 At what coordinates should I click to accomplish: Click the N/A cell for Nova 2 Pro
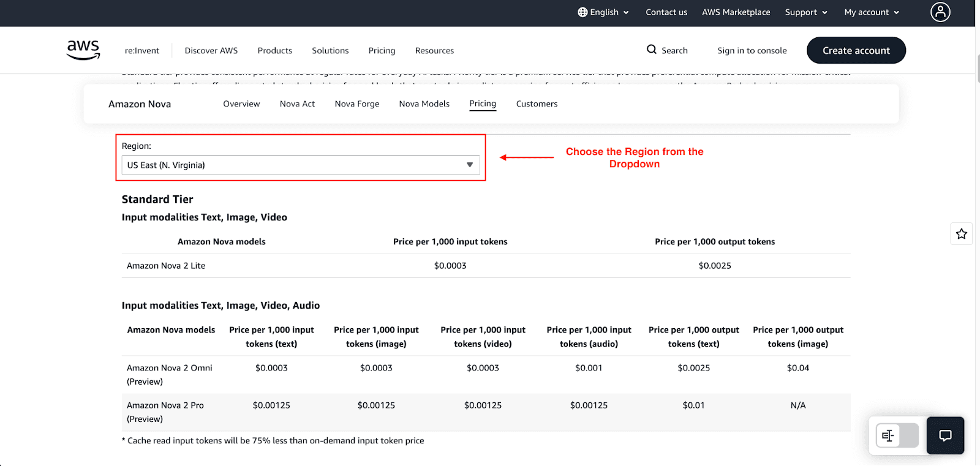pyautogui.click(x=798, y=405)
